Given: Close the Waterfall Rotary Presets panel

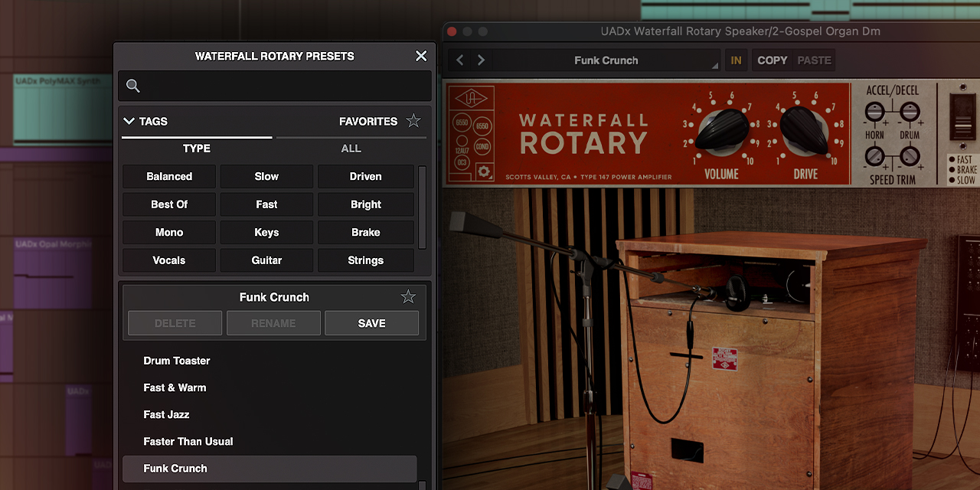Looking at the screenshot, I should (421, 56).
